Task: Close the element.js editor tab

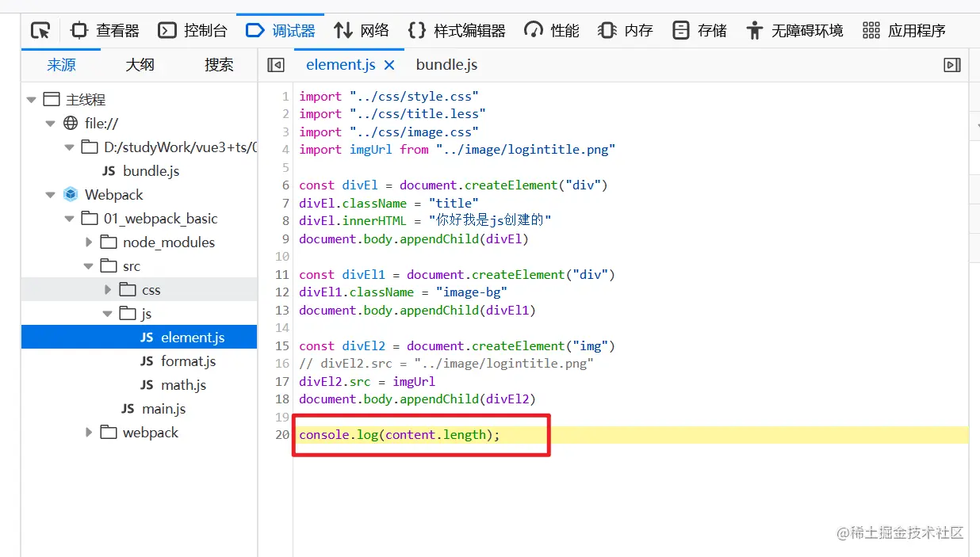Action: click(x=389, y=66)
